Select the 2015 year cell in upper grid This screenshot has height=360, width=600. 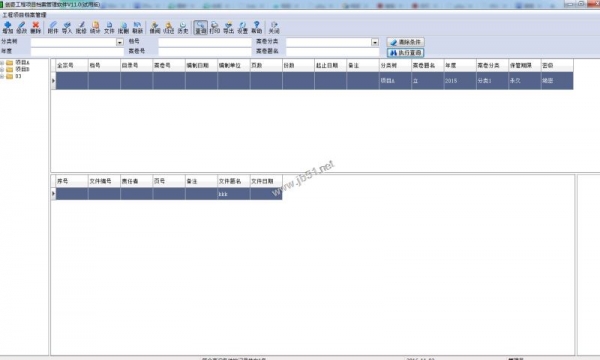tap(460, 81)
